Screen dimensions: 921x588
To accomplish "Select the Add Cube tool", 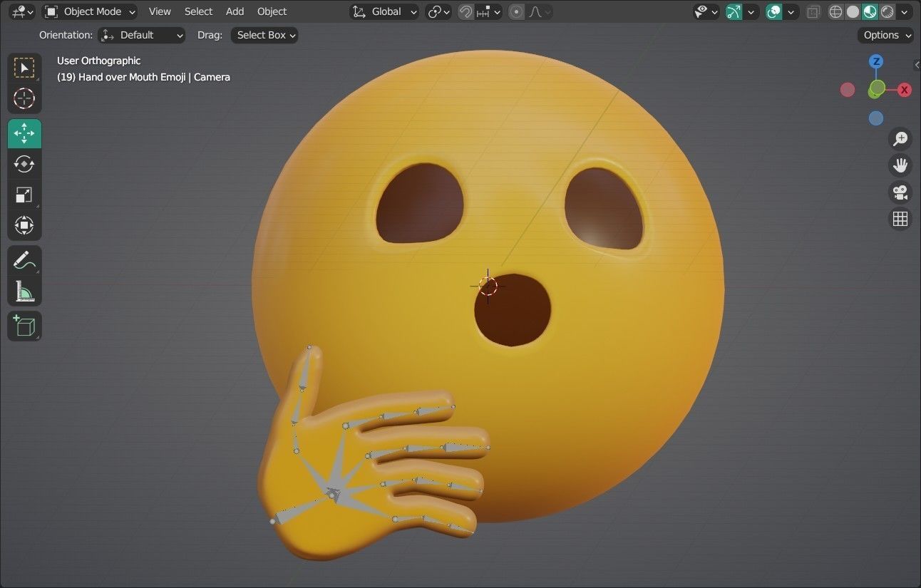I will 24,326.
